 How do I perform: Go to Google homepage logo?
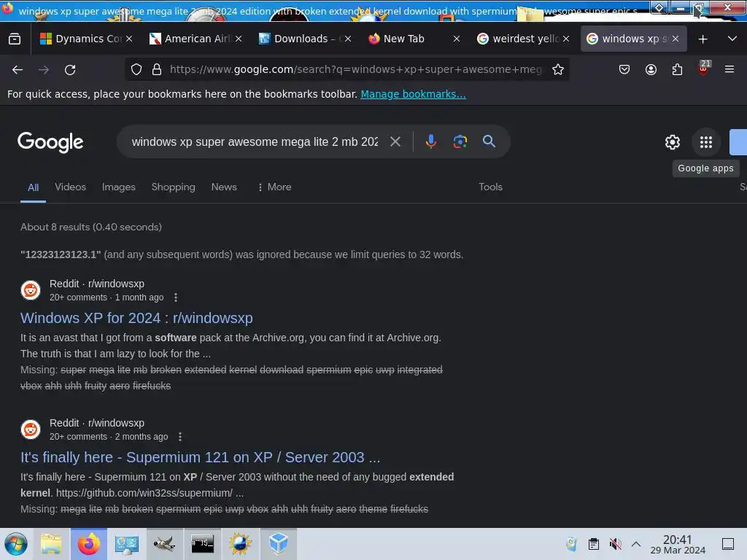click(x=50, y=142)
